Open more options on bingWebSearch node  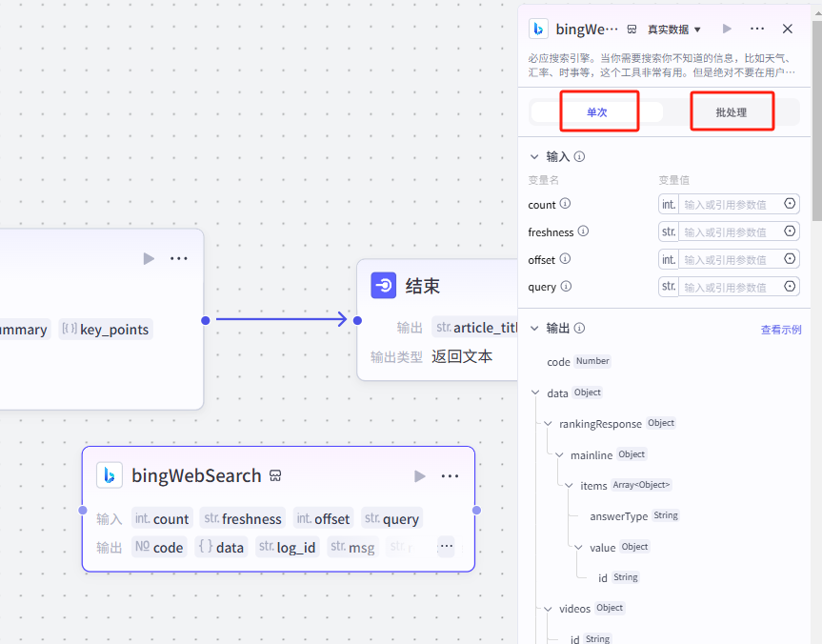(450, 476)
